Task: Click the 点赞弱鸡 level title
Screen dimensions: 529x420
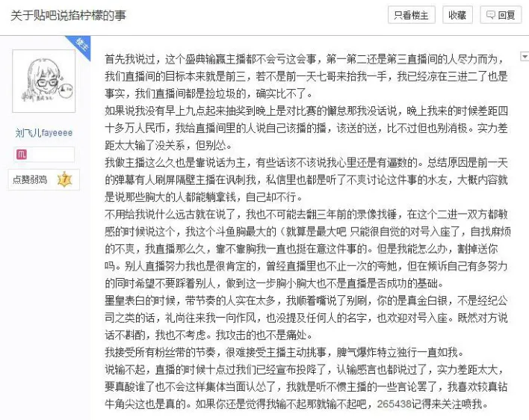Action: click(x=30, y=179)
